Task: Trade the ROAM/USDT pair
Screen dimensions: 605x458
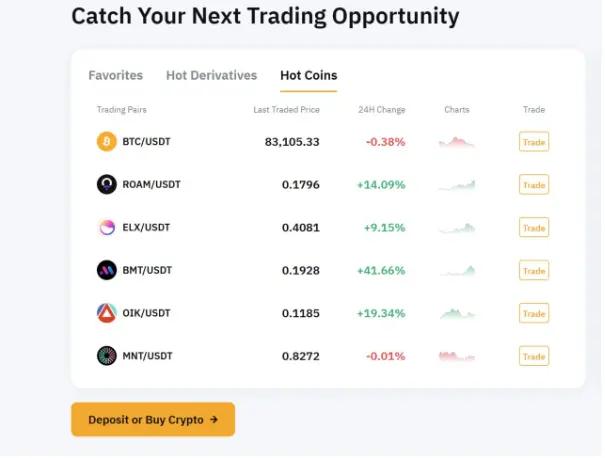Action: [534, 185]
